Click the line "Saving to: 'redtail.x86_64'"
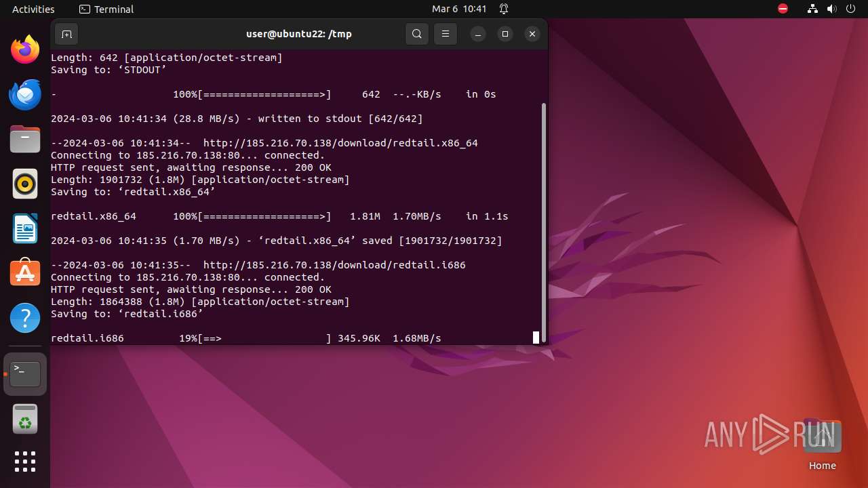 pyautogui.click(x=133, y=192)
